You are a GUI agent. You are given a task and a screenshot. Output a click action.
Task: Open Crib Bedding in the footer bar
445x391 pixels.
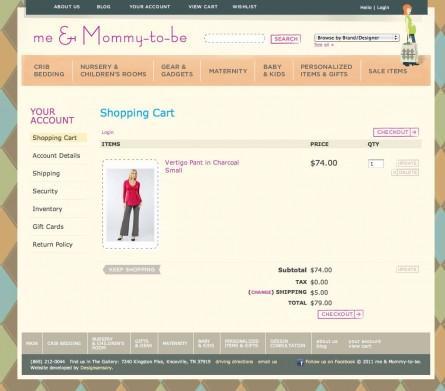point(64,343)
